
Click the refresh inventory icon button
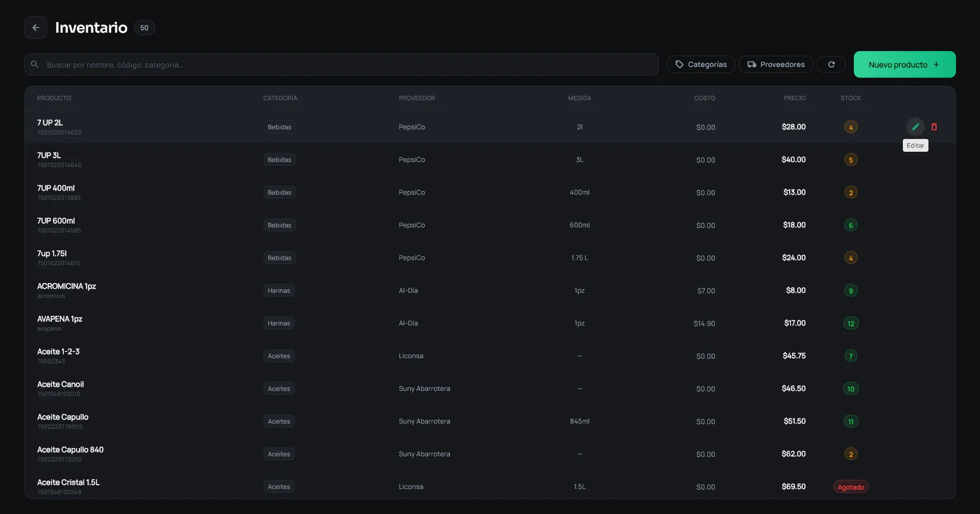point(831,64)
